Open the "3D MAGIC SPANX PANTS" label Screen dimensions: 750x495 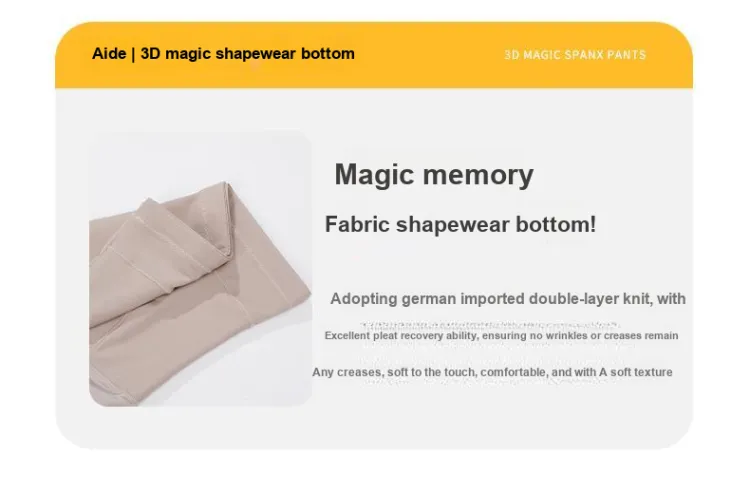click(575, 55)
